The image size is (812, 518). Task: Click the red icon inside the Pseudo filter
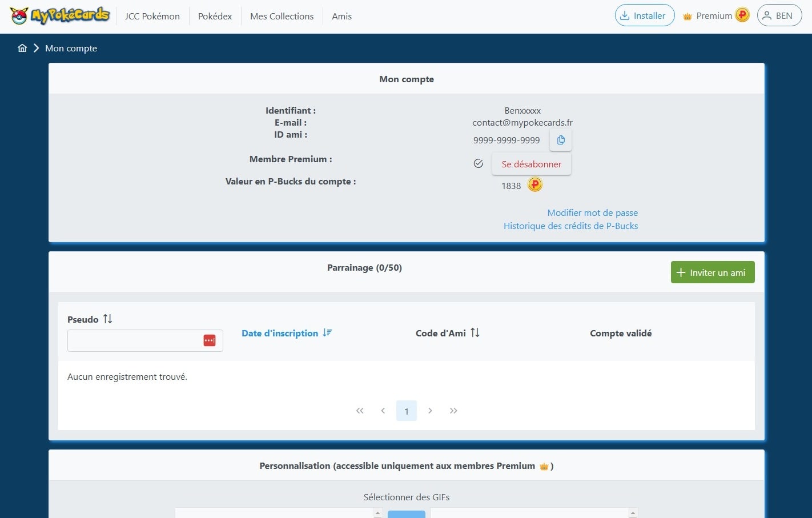click(x=210, y=340)
